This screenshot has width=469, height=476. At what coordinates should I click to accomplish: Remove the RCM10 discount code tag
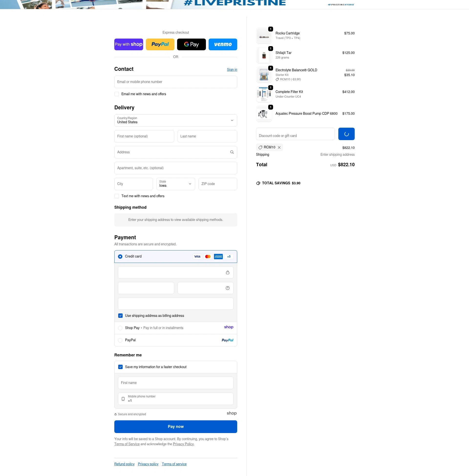click(279, 147)
